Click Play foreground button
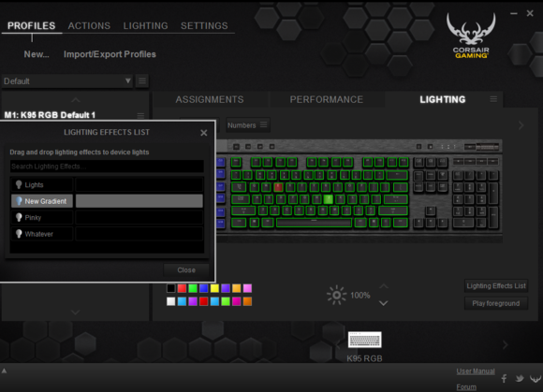The image size is (543, 392). point(496,303)
